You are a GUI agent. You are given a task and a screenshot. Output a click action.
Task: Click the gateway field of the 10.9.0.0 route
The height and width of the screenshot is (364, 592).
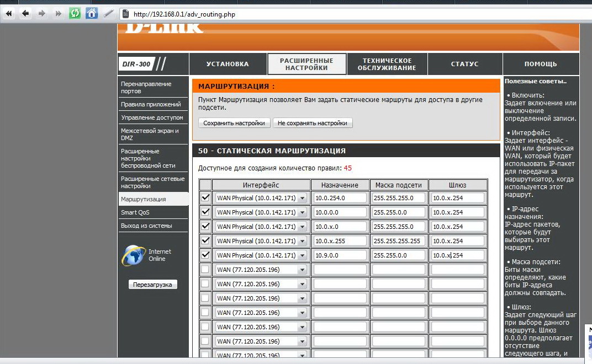pyautogui.click(x=457, y=255)
